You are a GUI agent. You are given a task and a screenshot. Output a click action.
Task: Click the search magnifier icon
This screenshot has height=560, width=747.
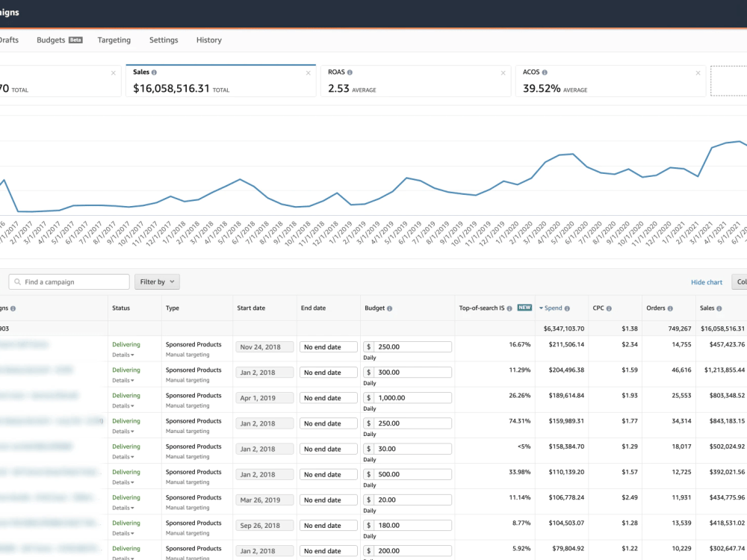click(18, 282)
